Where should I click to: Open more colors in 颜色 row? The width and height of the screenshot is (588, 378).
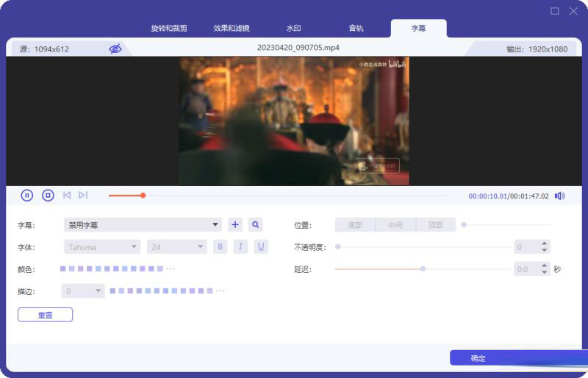pyautogui.click(x=171, y=268)
